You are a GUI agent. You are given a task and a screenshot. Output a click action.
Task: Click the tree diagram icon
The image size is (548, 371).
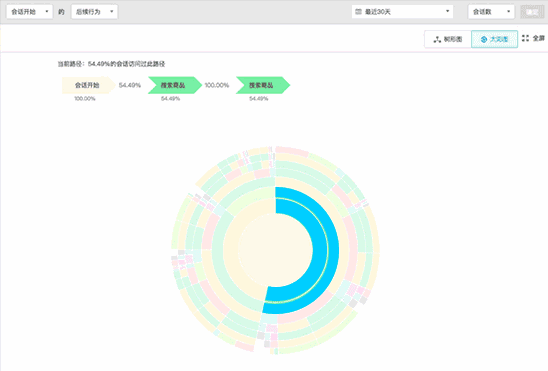(x=437, y=39)
